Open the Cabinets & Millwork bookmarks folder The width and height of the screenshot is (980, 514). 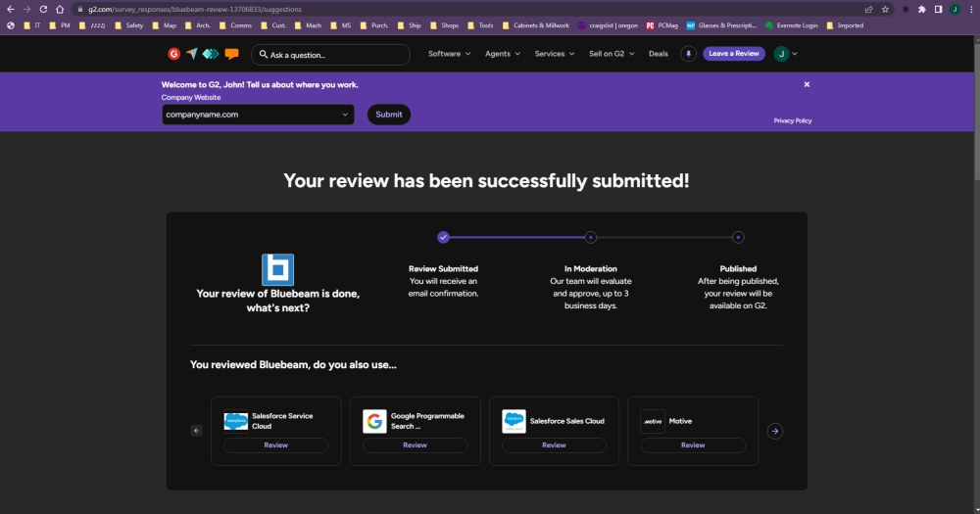coord(536,25)
